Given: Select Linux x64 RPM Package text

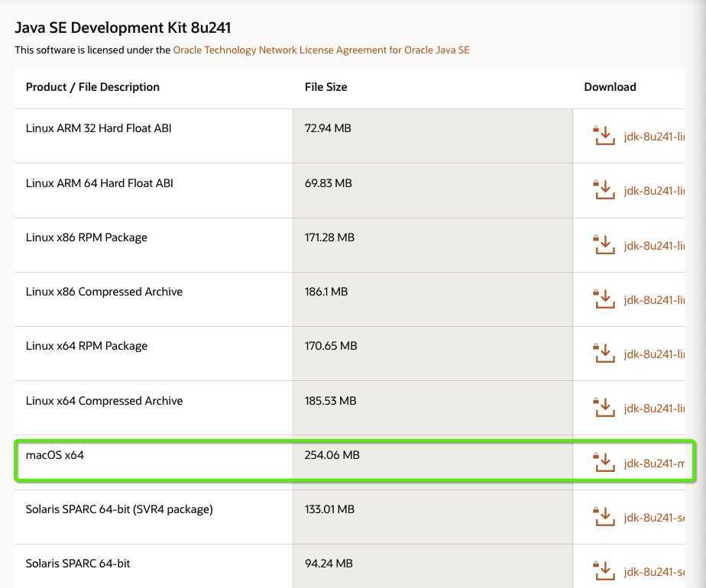Looking at the screenshot, I should click(86, 346).
